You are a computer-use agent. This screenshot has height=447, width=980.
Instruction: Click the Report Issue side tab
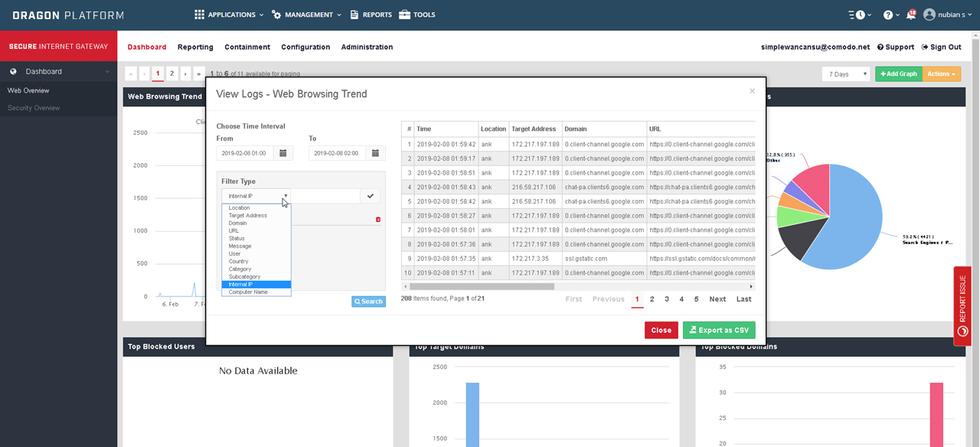962,306
